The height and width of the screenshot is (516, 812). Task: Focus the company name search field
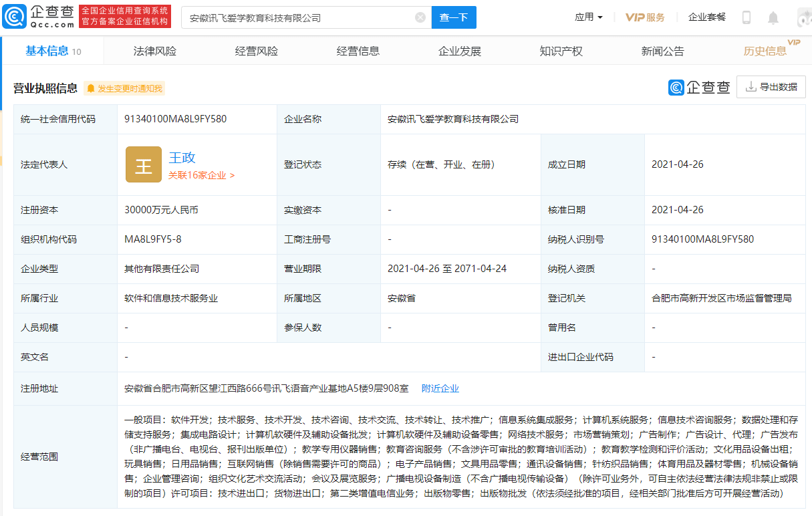click(x=299, y=18)
